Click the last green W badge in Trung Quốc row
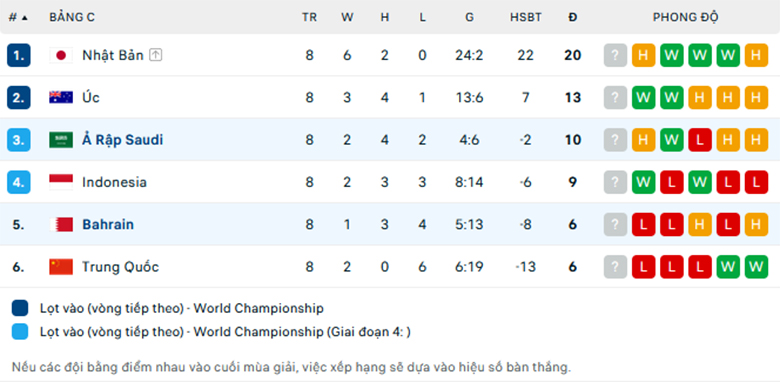Viewport: 780px width, 382px height. pos(756,267)
